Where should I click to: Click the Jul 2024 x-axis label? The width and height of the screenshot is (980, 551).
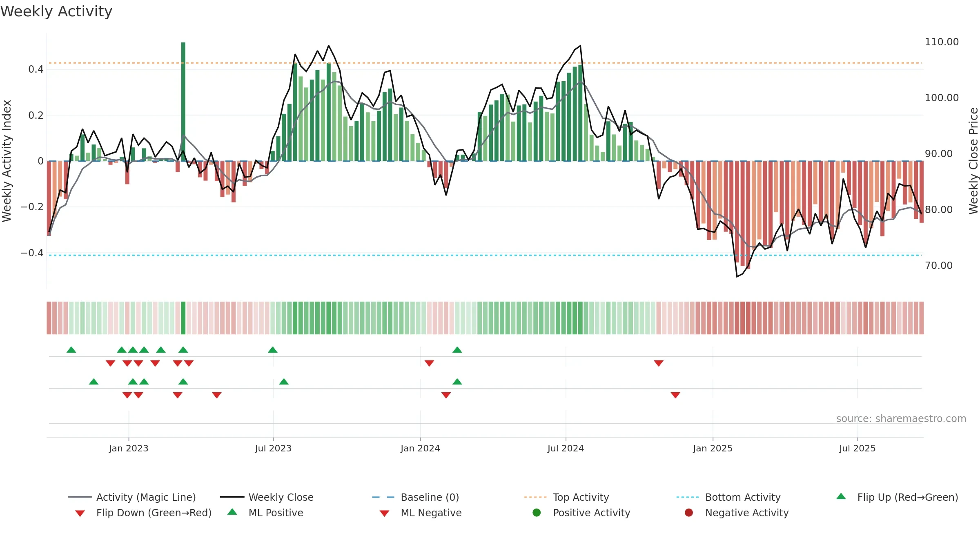coord(566,448)
